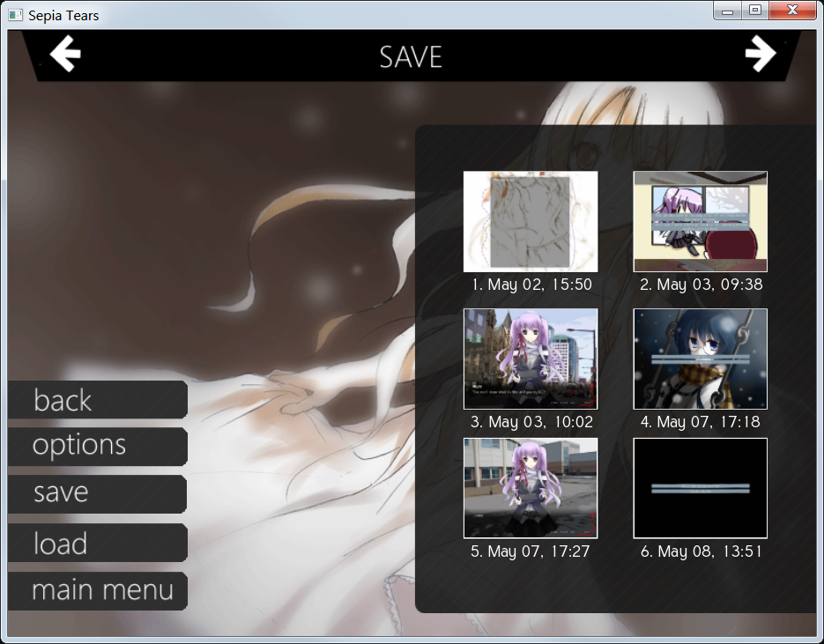Viewport: 824px width, 644px height.
Task: Select save slot 1 sketch thumbnail
Action: pos(531,221)
